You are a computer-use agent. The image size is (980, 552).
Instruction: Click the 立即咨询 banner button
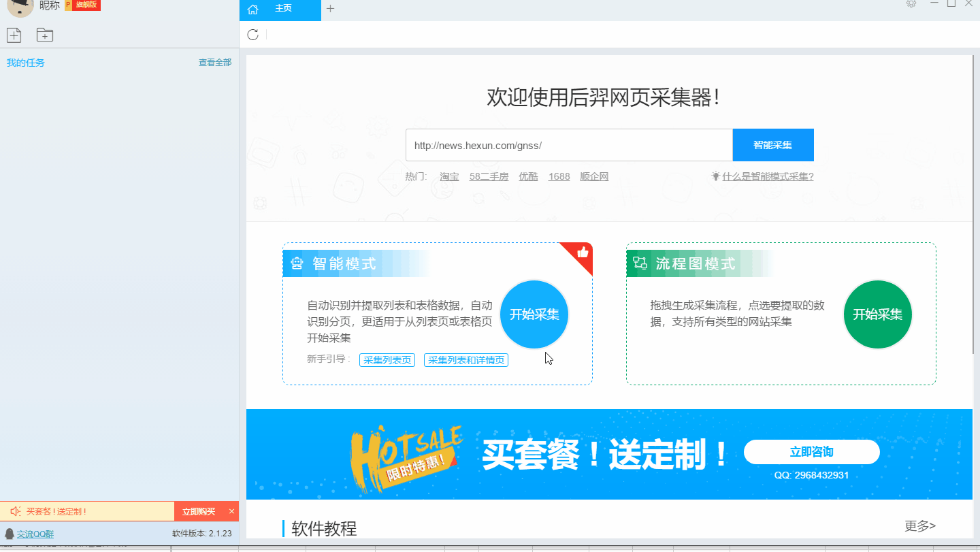tap(812, 452)
